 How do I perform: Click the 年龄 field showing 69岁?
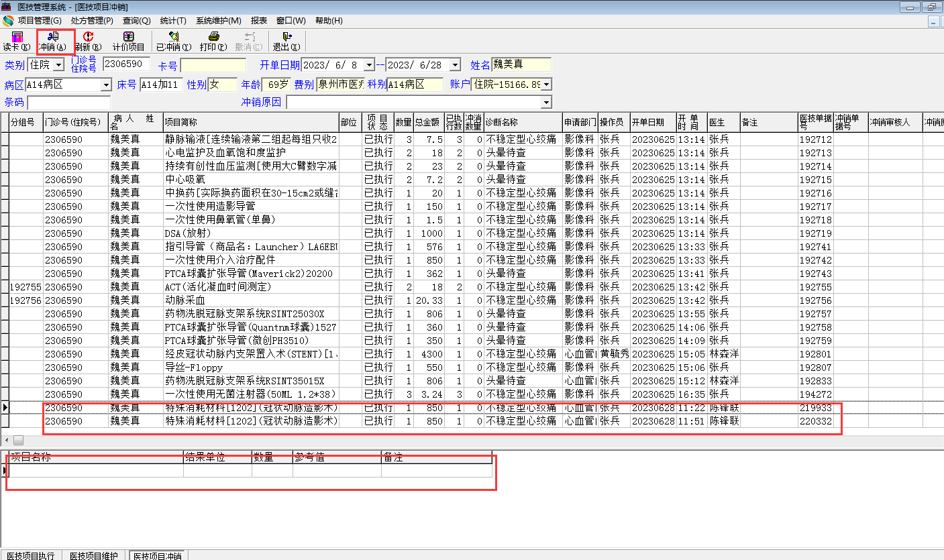coord(276,85)
